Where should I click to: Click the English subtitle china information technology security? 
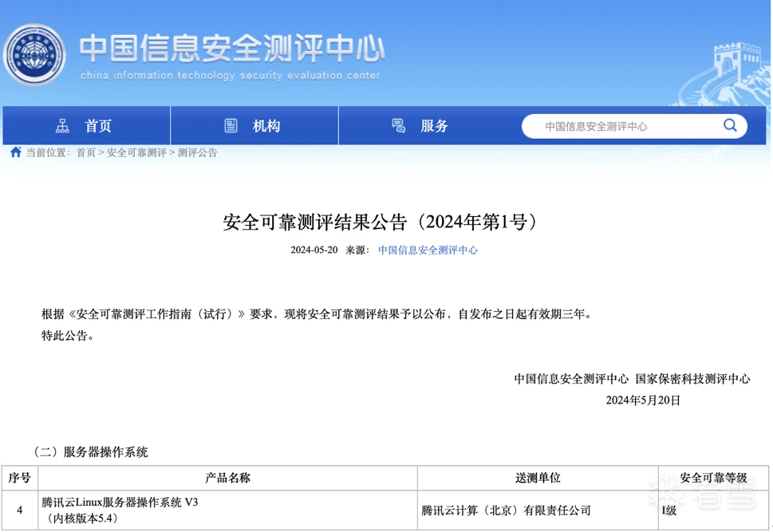[231, 76]
